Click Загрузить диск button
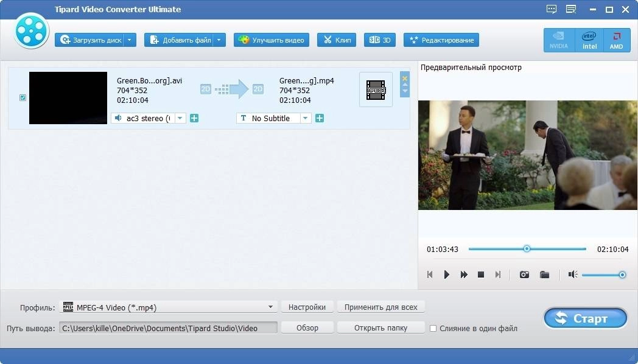 point(89,40)
